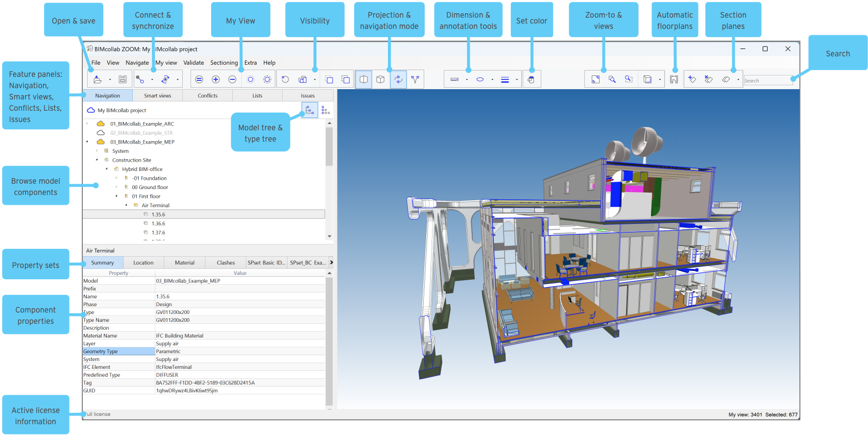Open the Clashes property tab
868x436 pixels.
click(226, 263)
